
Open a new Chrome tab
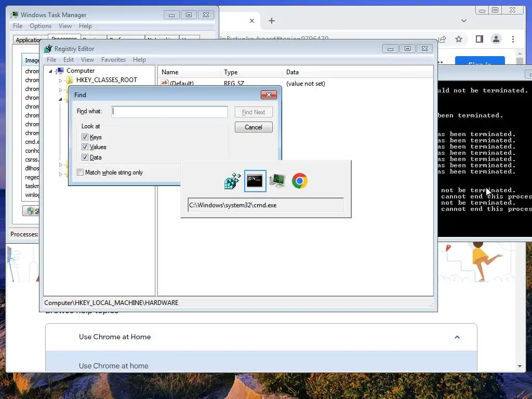pyautogui.click(x=271, y=21)
